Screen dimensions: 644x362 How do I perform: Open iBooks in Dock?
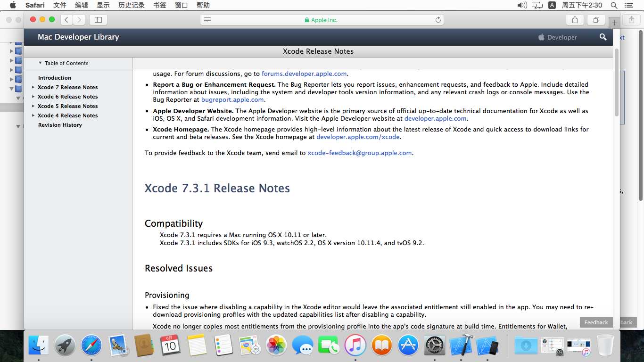381,345
